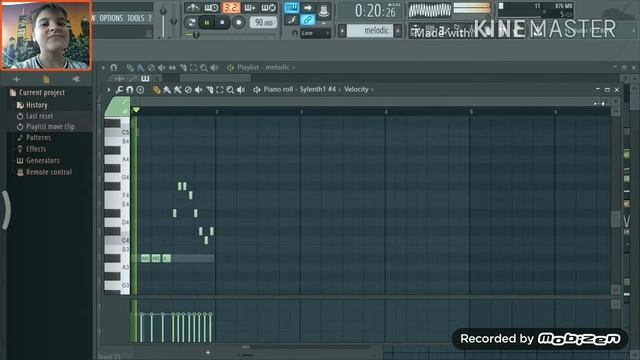
Task: Click the browser collapse structure plus icon
Action: [16, 79]
